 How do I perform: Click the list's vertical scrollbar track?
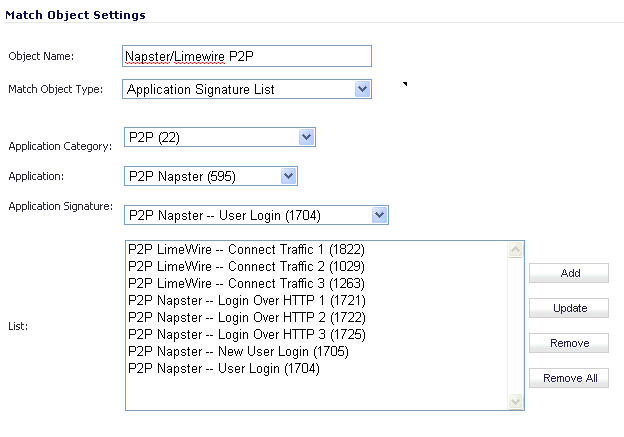tap(516, 325)
